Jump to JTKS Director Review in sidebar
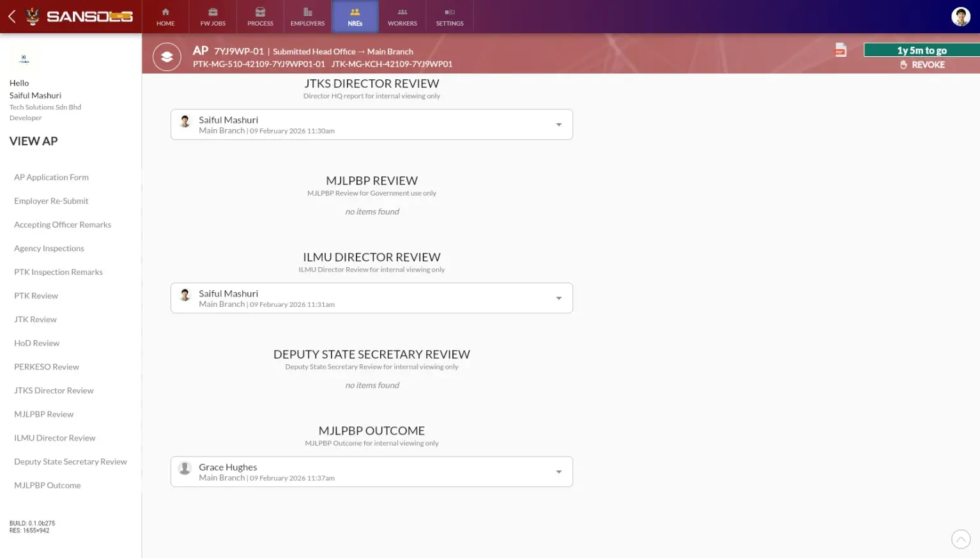 click(x=54, y=390)
